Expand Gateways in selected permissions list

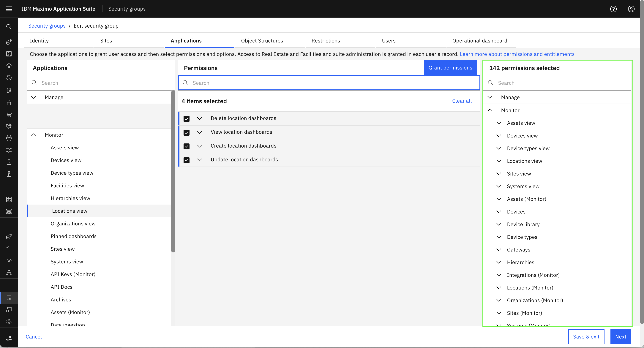[499, 249]
